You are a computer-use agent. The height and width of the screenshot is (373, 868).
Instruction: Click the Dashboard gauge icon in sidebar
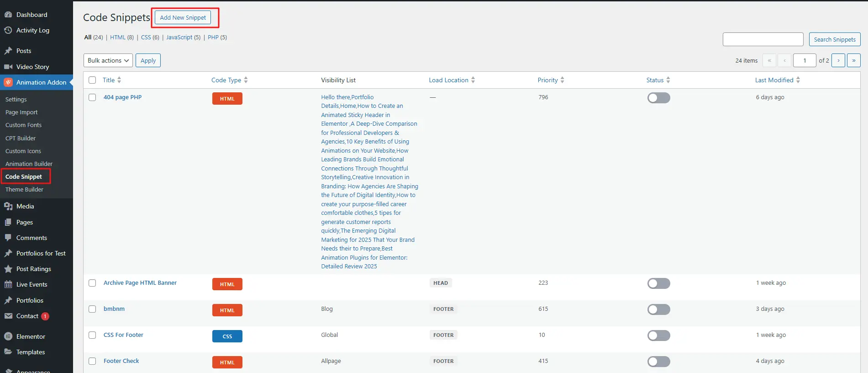pyautogui.click(x=8, y=15)
